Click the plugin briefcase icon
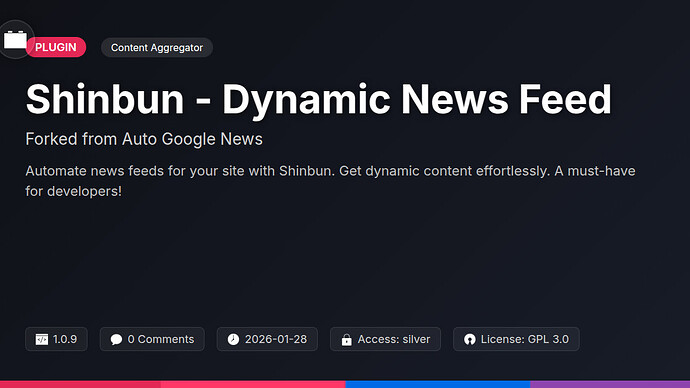This screenshot has width=690, height=388. (15, 40)
